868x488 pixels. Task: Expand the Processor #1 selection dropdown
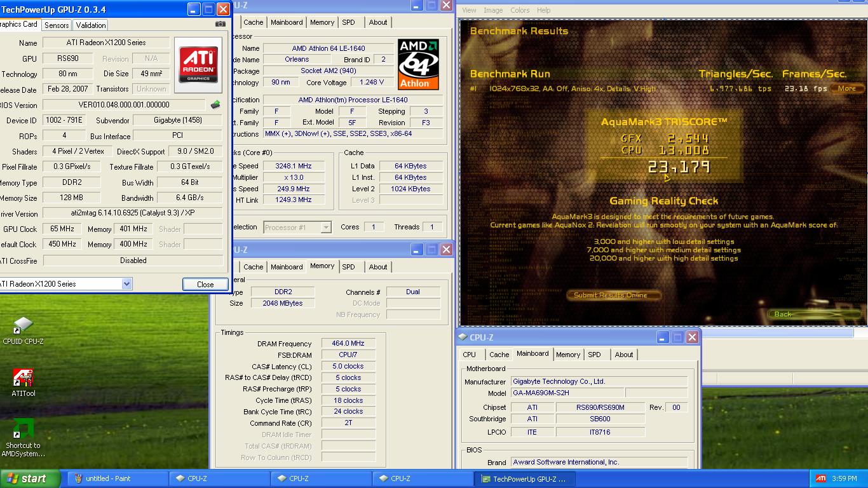click(326, 227)
